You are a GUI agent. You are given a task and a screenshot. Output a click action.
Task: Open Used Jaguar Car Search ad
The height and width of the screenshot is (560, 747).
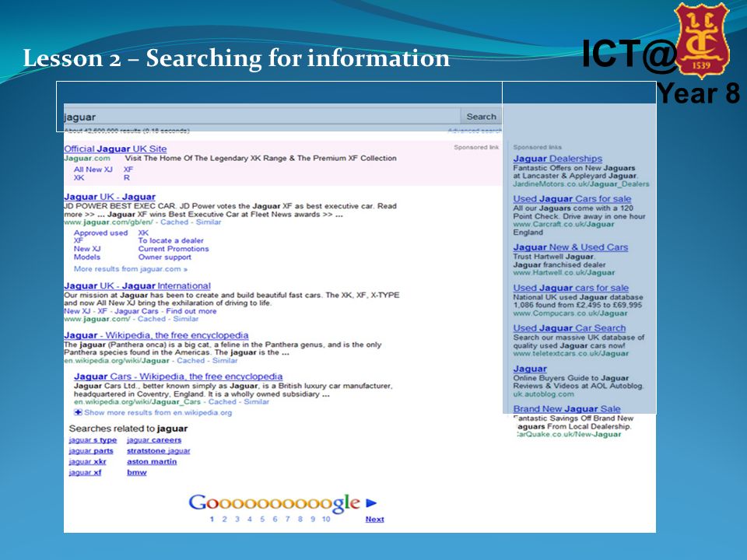tap(570, 328)
